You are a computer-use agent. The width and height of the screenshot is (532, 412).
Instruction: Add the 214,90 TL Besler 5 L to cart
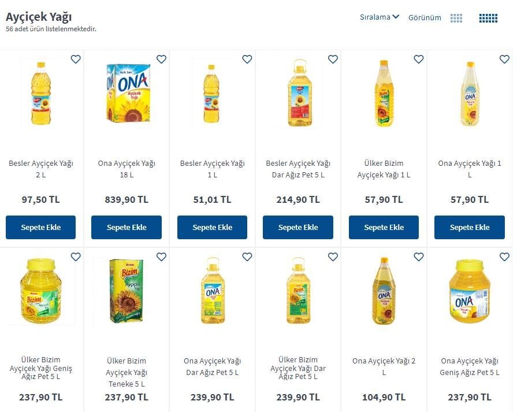click(298, 228)
